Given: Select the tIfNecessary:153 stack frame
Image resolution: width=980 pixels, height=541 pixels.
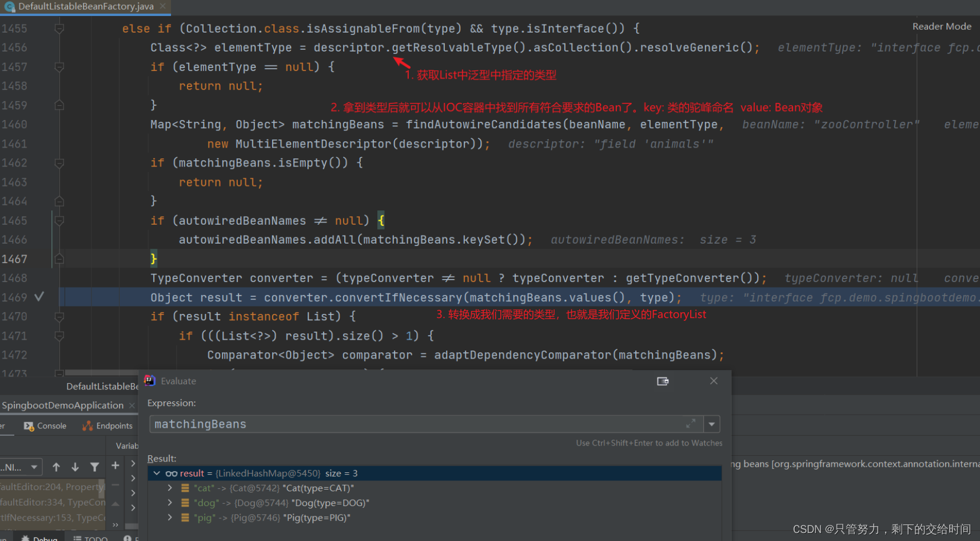Looking at the screenshot, I should [x=53, y=518].
